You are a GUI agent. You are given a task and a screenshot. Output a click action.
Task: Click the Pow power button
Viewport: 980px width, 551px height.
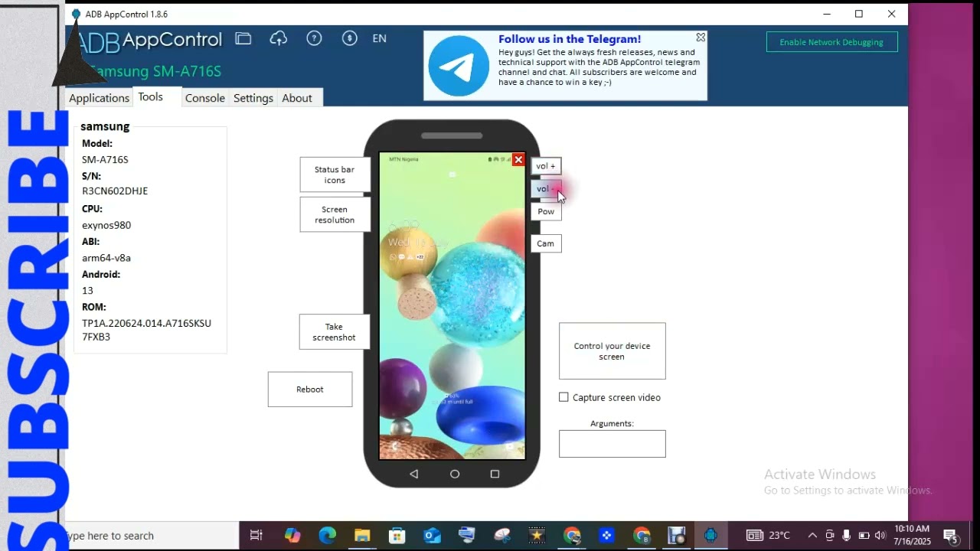[x=546, y=212]
